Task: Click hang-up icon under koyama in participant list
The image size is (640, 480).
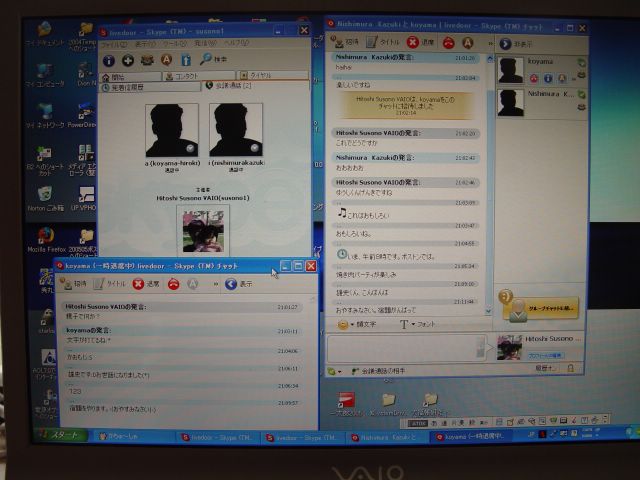Action: 534,78
